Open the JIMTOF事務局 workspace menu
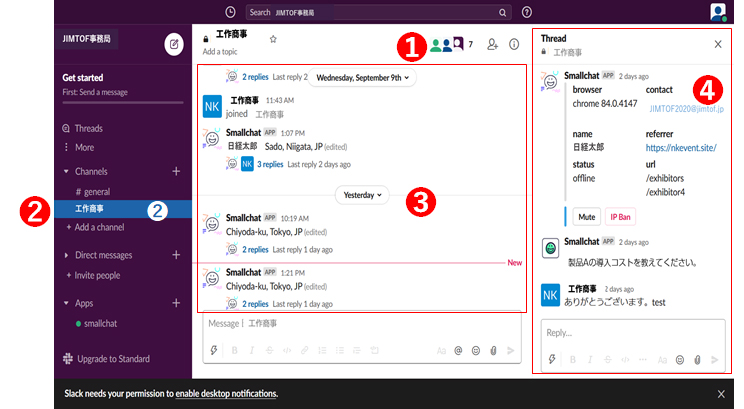This screenshot has height=409, width=744. tap(87, 39)
